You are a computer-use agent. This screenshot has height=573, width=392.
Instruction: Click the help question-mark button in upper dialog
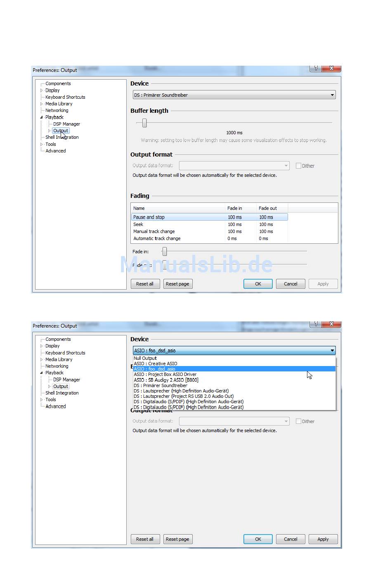[316, 68]
